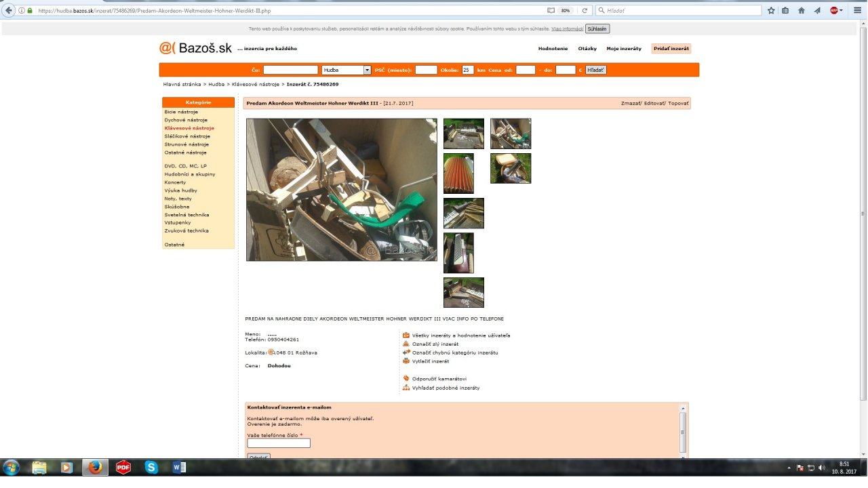868x488 pixels.
Task: Go back with the browser back arrow
Action: pos(9,10)
